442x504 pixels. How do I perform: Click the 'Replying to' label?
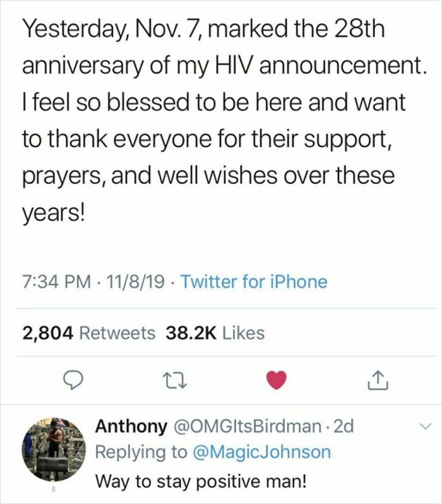click(141, 452)
